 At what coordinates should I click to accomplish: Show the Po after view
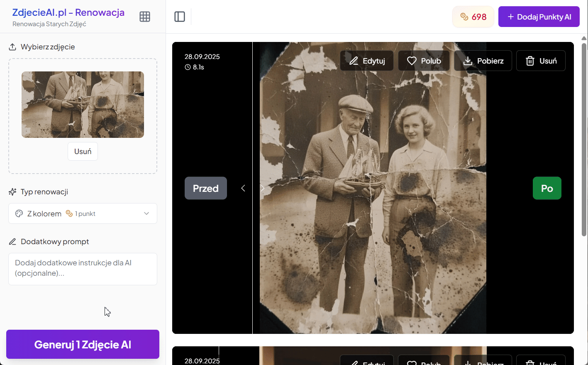tap(547, 188)
